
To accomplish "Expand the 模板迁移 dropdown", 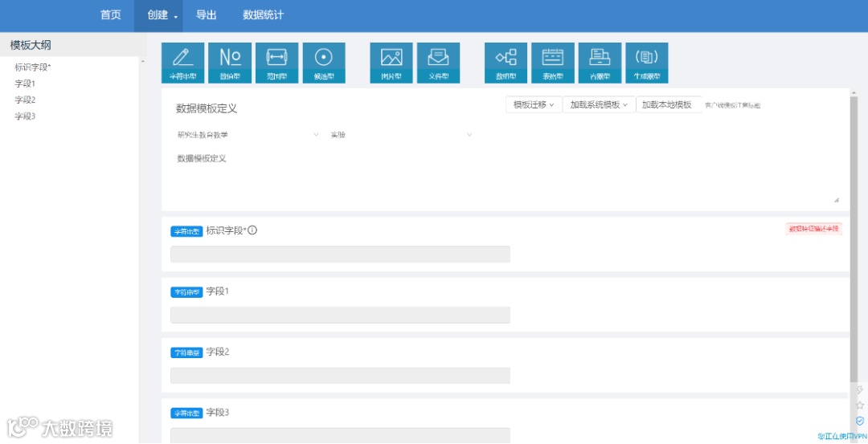I will [534, 104].
